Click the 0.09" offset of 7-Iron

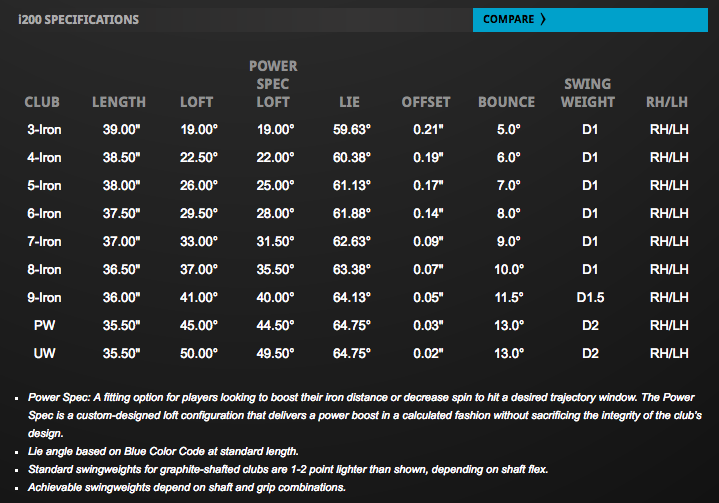pyautogui.click(x=428, y=242)
